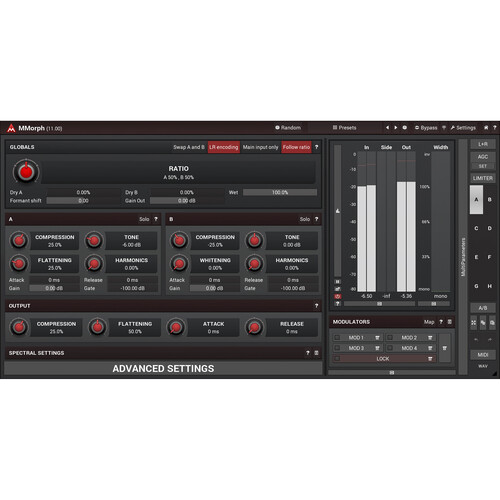Click the Map button in Modulators

pyautogui.click(x=429, y=322)
